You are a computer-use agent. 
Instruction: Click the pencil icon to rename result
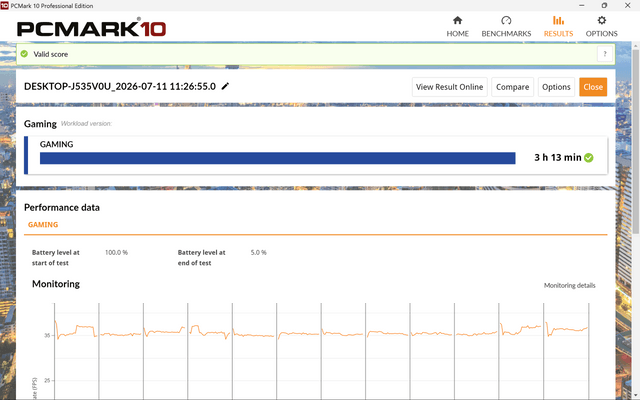point(225,86)
